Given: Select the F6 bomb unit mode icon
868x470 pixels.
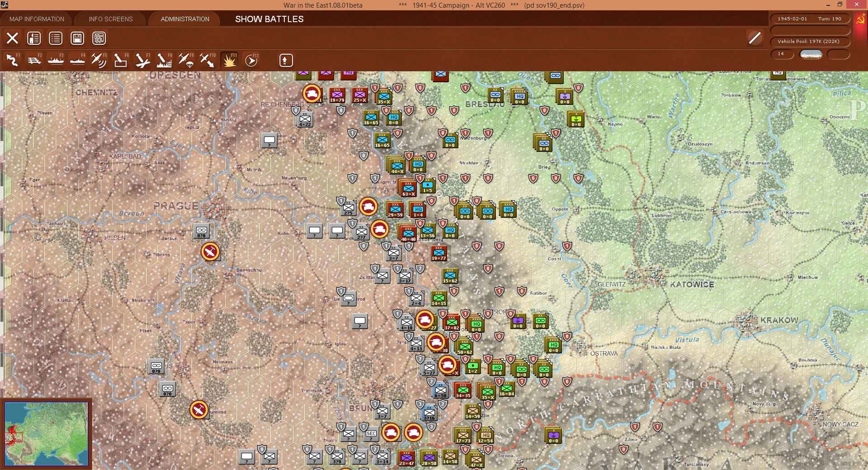Looking at the screenshot, I should point(121,60).
